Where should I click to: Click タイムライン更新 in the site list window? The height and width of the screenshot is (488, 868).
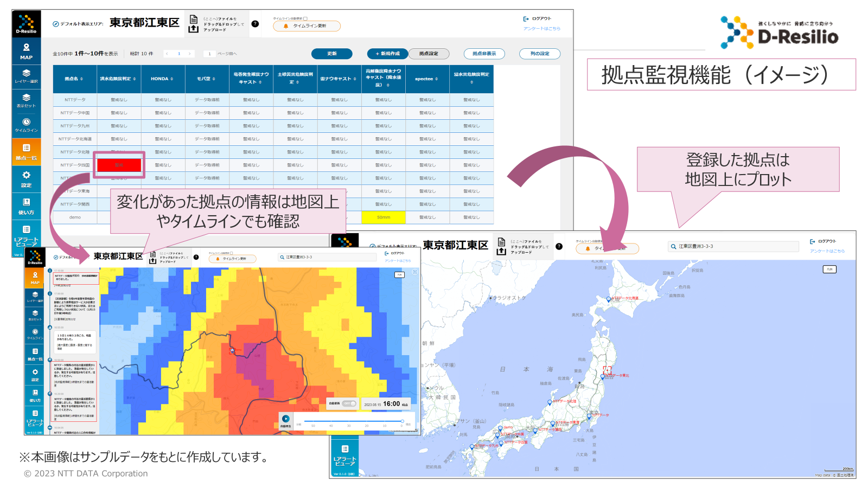307,26
